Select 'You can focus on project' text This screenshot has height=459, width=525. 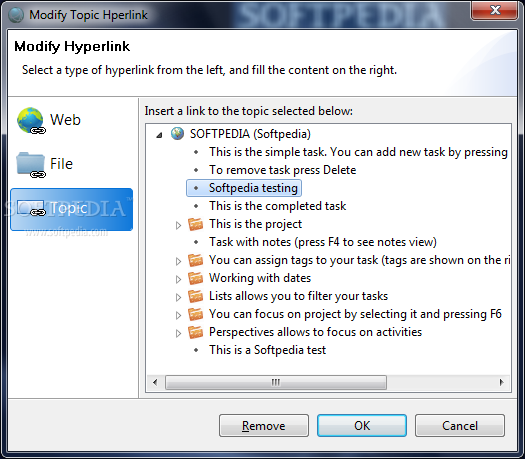point(355,314)
